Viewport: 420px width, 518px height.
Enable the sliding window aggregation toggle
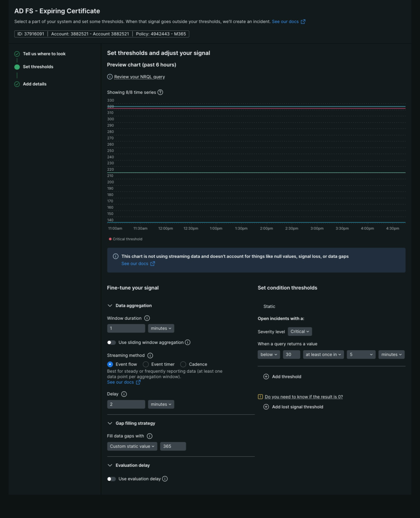point(111,343)
